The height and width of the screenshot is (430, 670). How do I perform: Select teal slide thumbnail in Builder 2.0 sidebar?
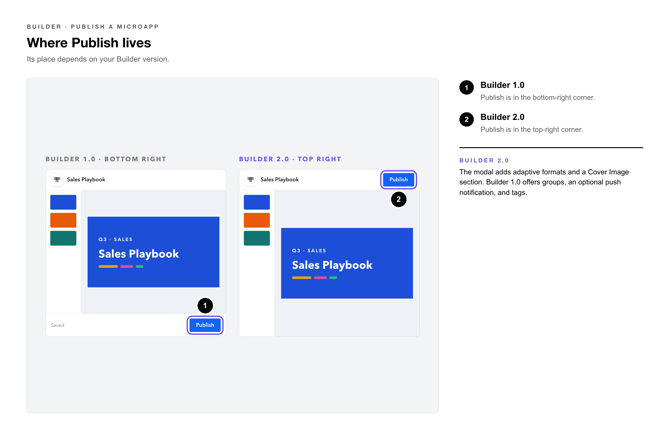click(x=257, y=238)
